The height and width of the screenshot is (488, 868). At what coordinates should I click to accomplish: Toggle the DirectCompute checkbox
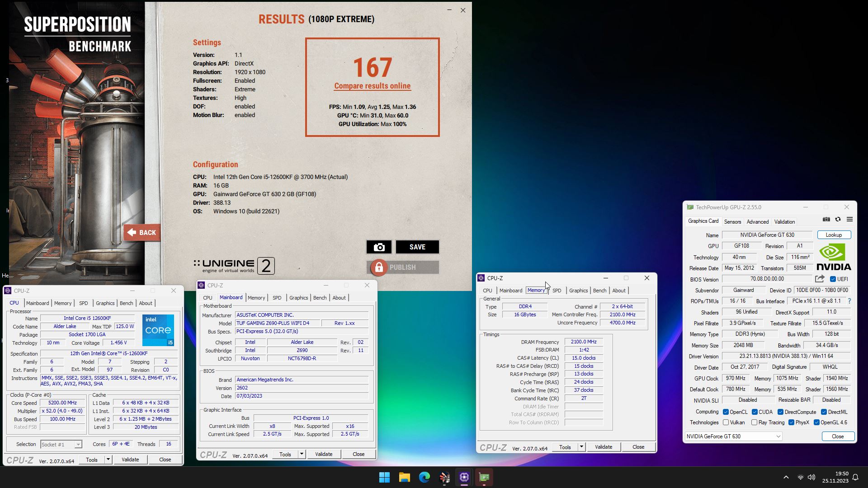(x=780, y=412)
